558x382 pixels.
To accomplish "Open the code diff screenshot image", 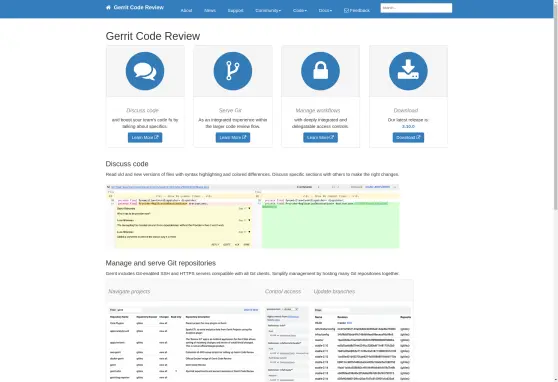I will click(x=253, y=216).
